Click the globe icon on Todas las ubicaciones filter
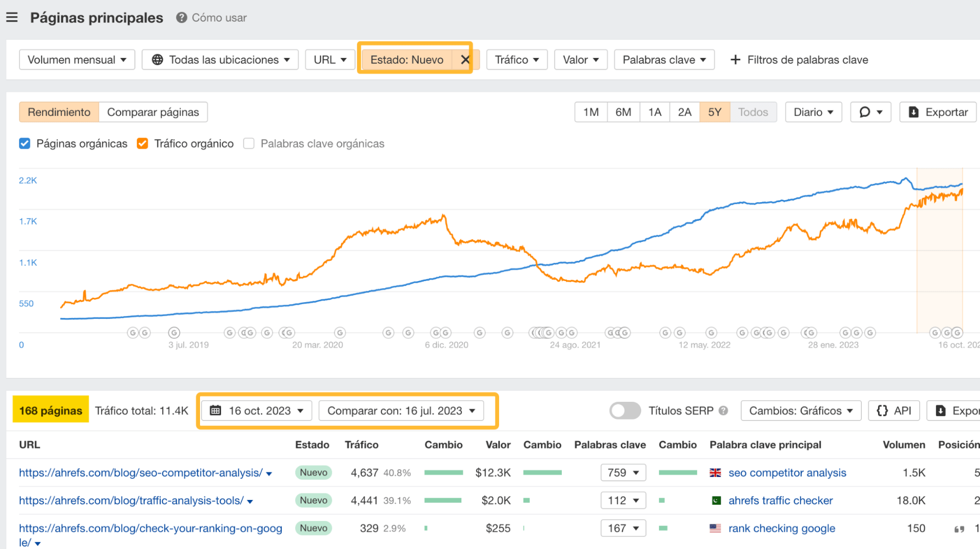The image size is (980, 549). (157, 59)
